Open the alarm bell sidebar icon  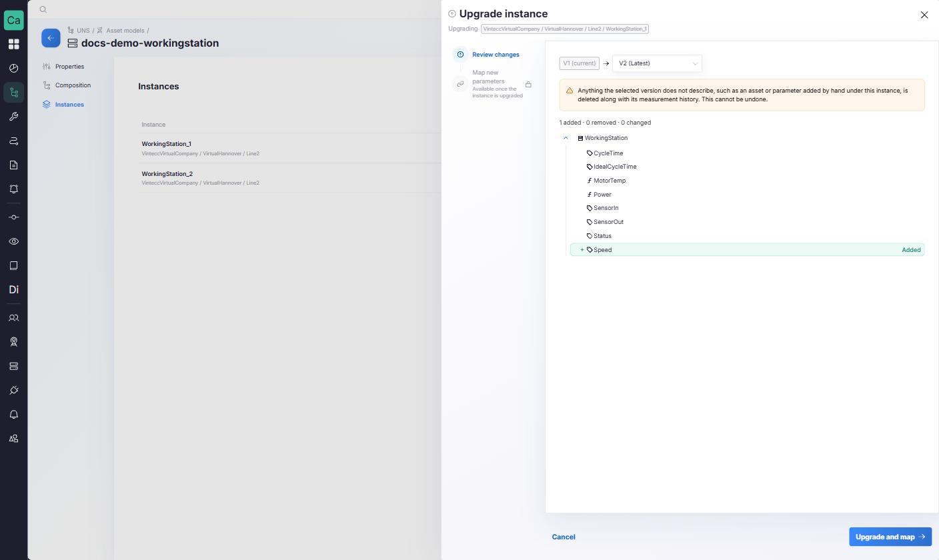tap(13, 189)
